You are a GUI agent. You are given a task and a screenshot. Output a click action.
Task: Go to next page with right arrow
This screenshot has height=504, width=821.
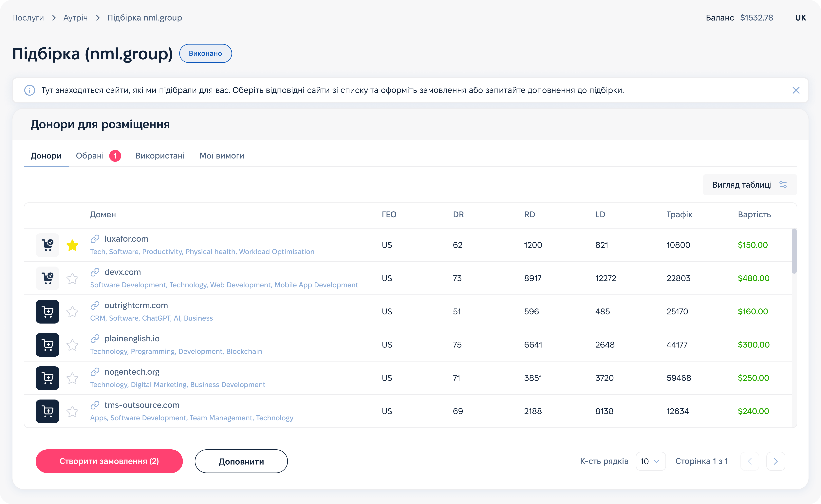[x=776, y=461]
